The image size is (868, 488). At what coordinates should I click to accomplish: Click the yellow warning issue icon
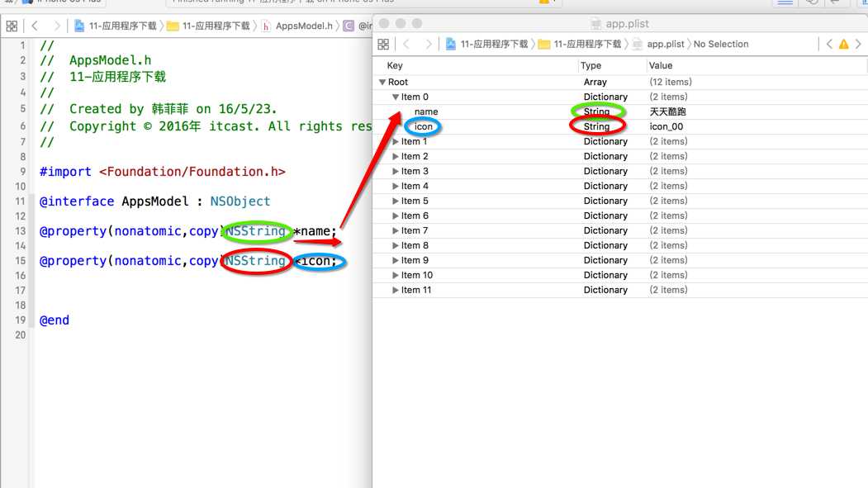(844, 45)
